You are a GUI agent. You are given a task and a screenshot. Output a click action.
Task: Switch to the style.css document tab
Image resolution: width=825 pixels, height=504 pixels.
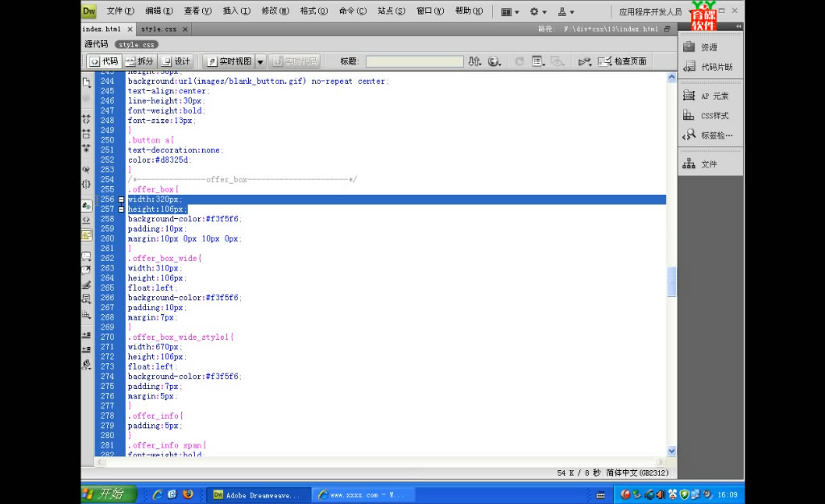point(159,30)
